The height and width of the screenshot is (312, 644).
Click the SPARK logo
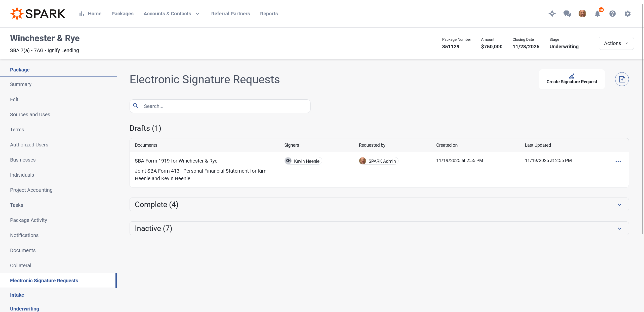pos(38,14)
